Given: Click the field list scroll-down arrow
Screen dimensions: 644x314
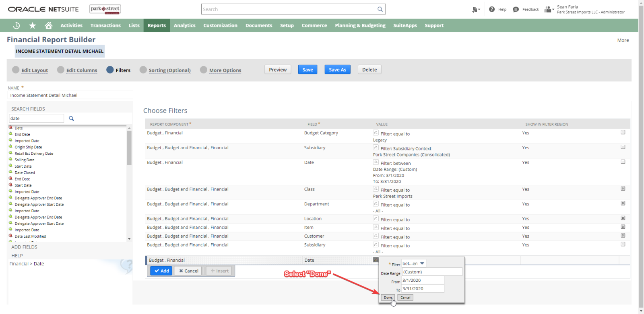Looking at the screenshot, I should coord(129,239).
